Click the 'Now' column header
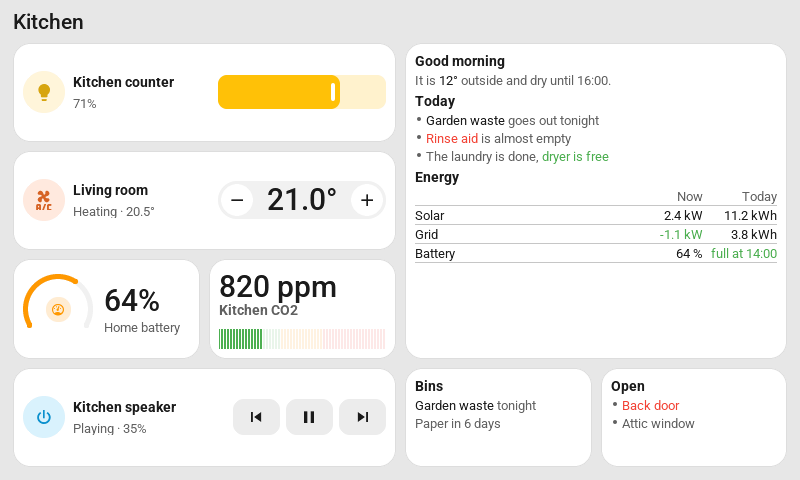The height and width of the screenshot is (480, 800). [x=689, y=197]
